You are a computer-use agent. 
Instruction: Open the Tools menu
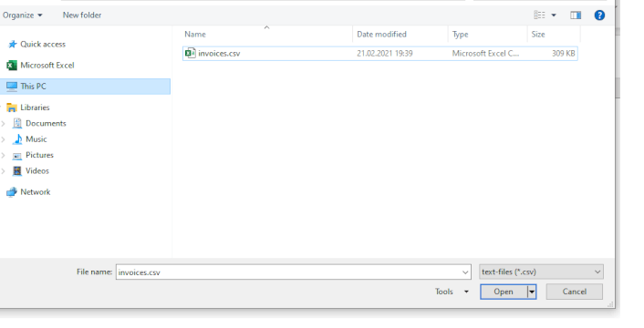pos(452,292)
